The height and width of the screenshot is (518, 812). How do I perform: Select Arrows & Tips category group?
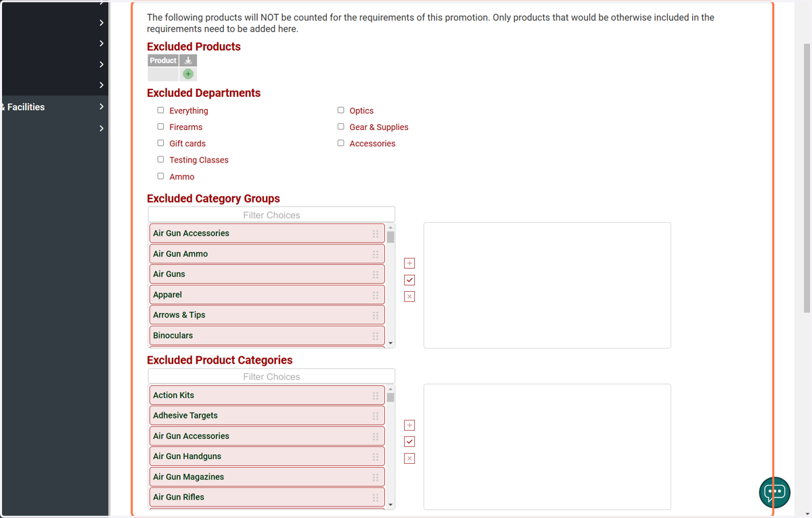(267, 315)
